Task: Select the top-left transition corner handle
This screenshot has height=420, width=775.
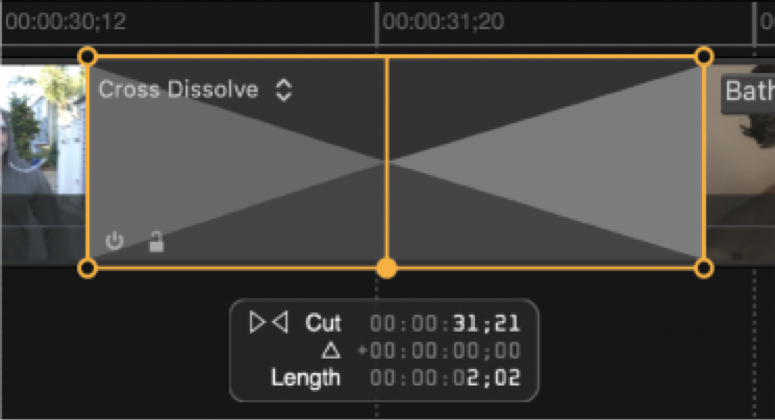Action: tap(87, 56)
